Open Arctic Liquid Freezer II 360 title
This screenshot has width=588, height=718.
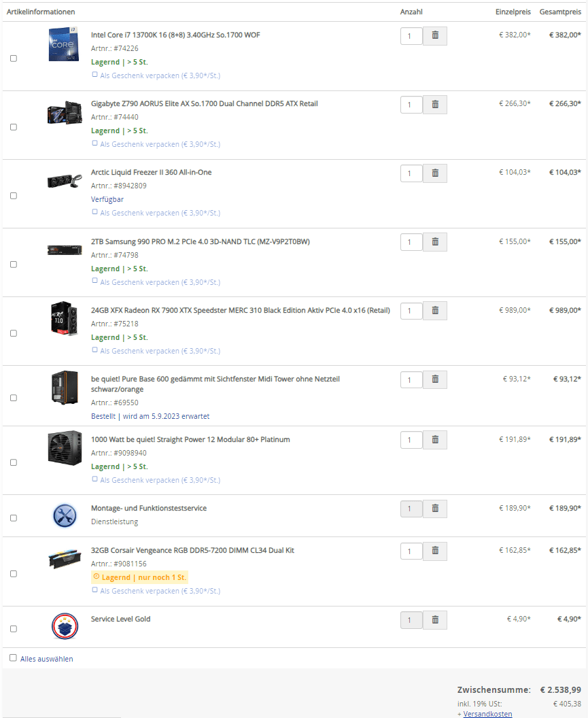tap(151, 172)
